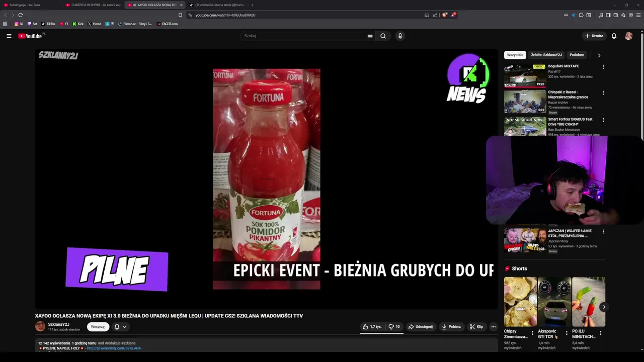Download the video with Pobierz
Viewport: 644px width, 362px height.
coord(451,327)
